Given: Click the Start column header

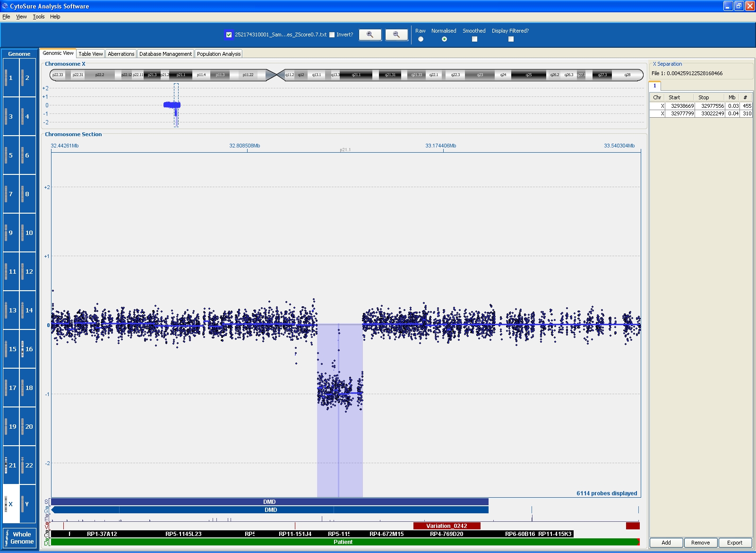Looking at the screenshot, I should coord(679,97).
